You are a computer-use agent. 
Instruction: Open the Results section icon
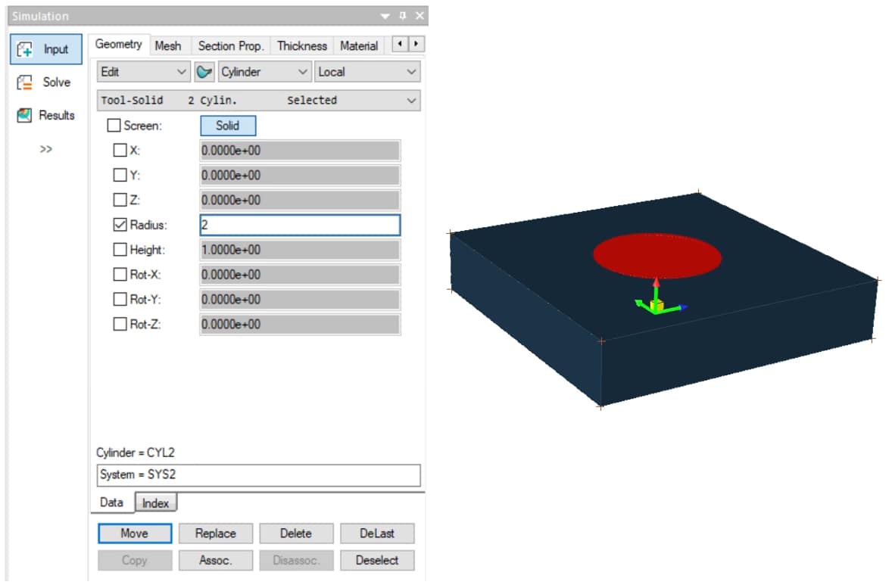25,115
